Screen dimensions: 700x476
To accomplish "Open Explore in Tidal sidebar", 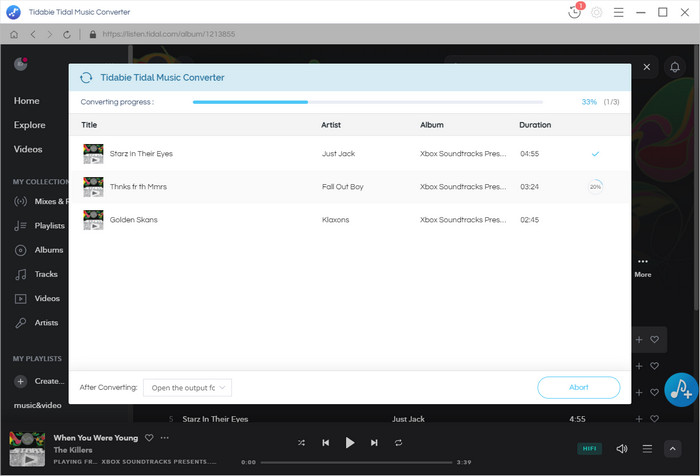I will (x=29, y=125).
